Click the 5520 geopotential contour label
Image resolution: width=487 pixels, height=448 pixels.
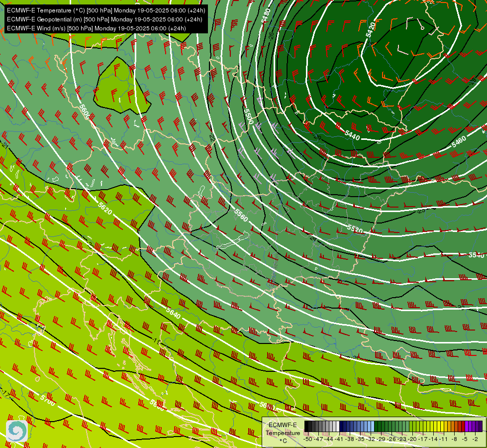point(355,229)
